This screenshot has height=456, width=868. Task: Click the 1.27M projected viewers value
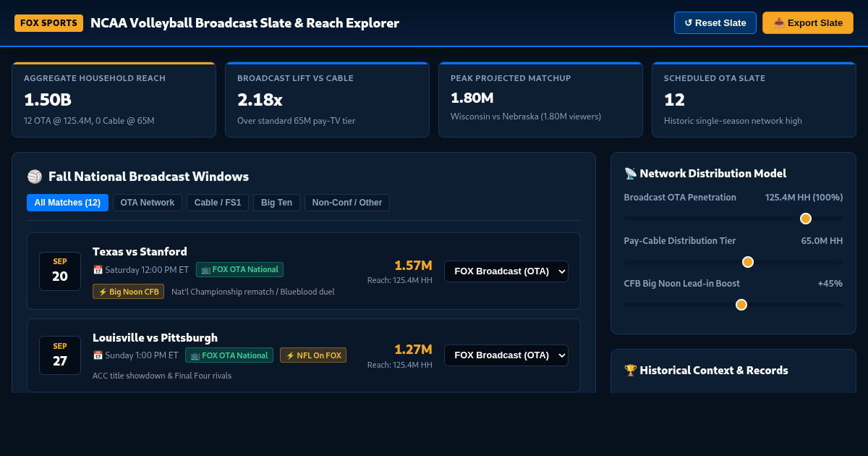[x=413, y=350]
